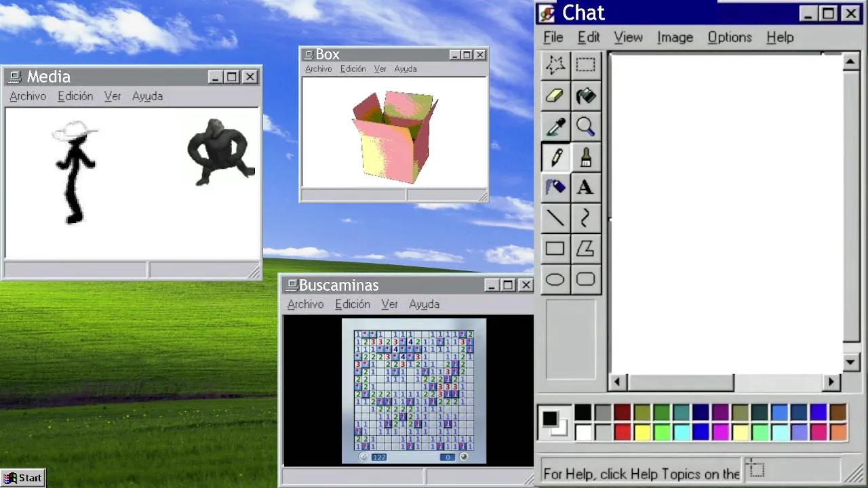
Task: Click the canvas scroll left arrow
Action: coord(617,382)
